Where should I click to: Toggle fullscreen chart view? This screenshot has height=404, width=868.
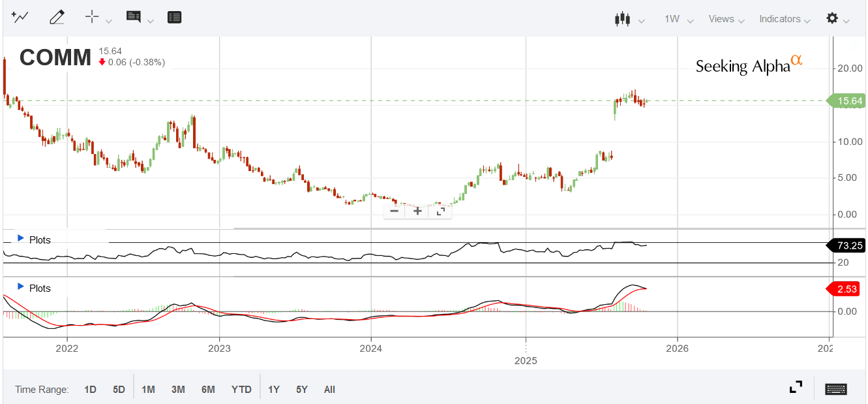(796, 387)
